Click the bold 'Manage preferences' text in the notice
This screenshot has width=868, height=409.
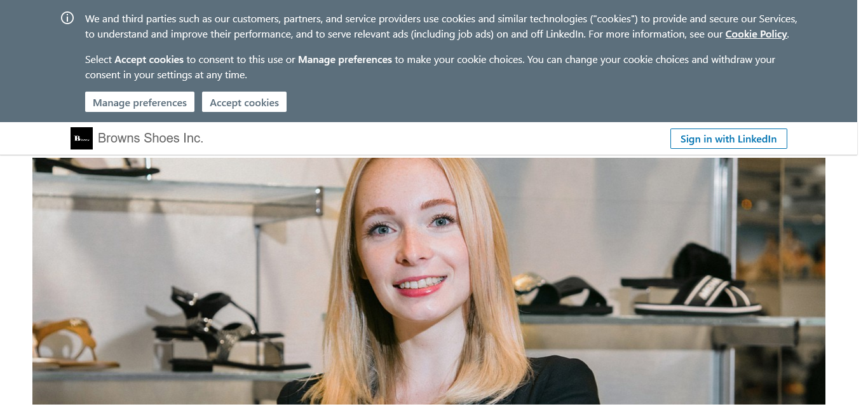[x=345, y=60]
